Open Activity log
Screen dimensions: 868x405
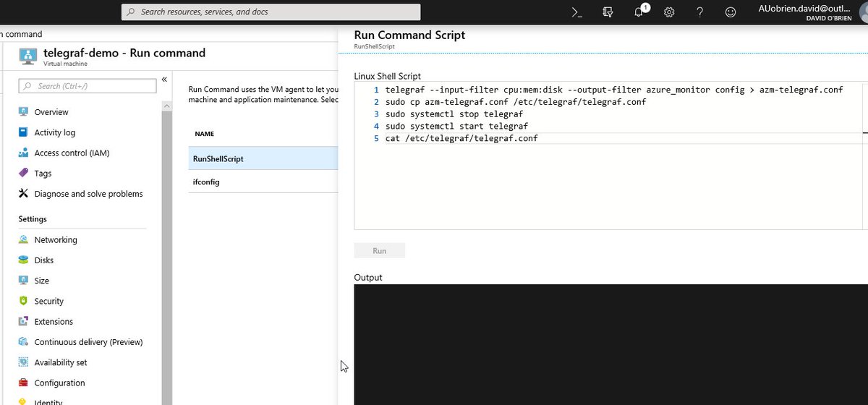pos(55,132)
